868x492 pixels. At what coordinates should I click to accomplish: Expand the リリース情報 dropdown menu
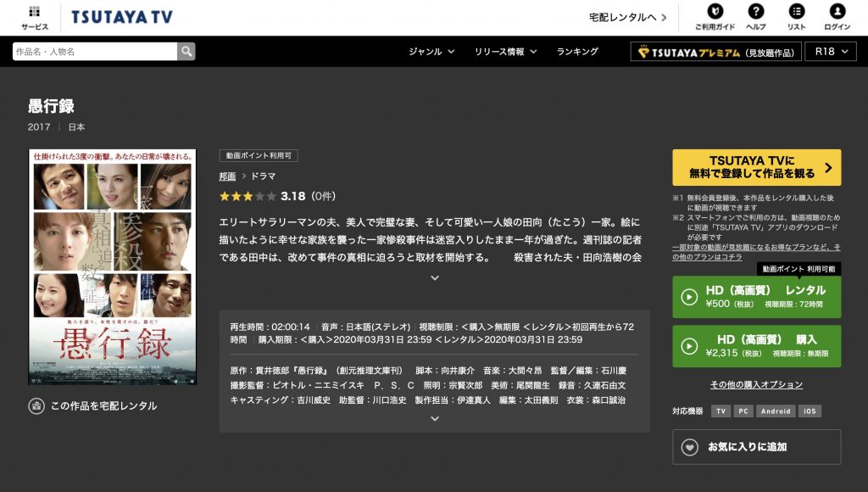tap(505, 52)
